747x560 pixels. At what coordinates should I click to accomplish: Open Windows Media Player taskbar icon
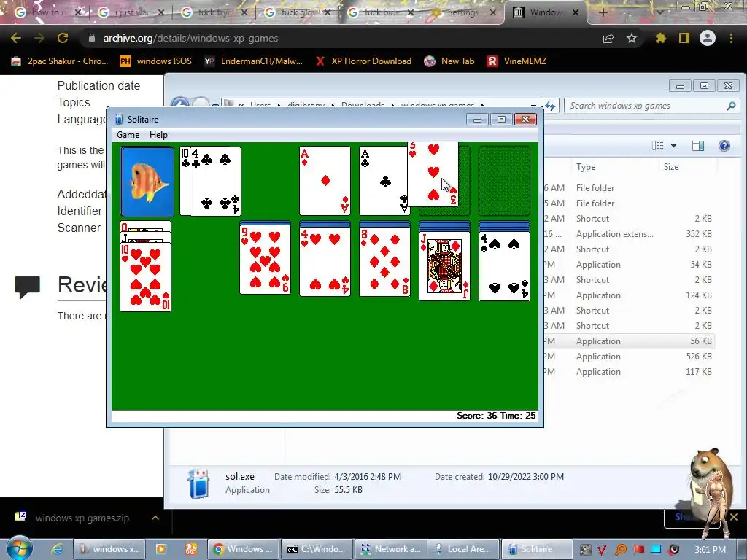pos(161,549)
